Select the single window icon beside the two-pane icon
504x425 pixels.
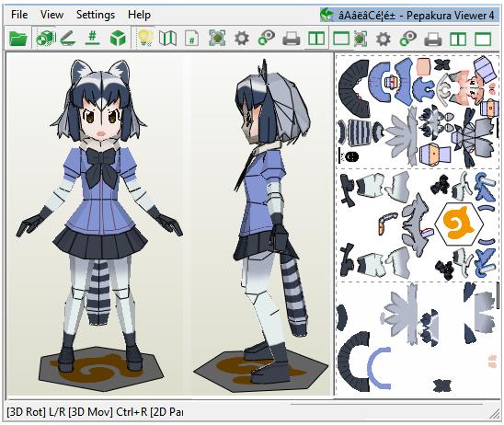(x=340, y=39)
